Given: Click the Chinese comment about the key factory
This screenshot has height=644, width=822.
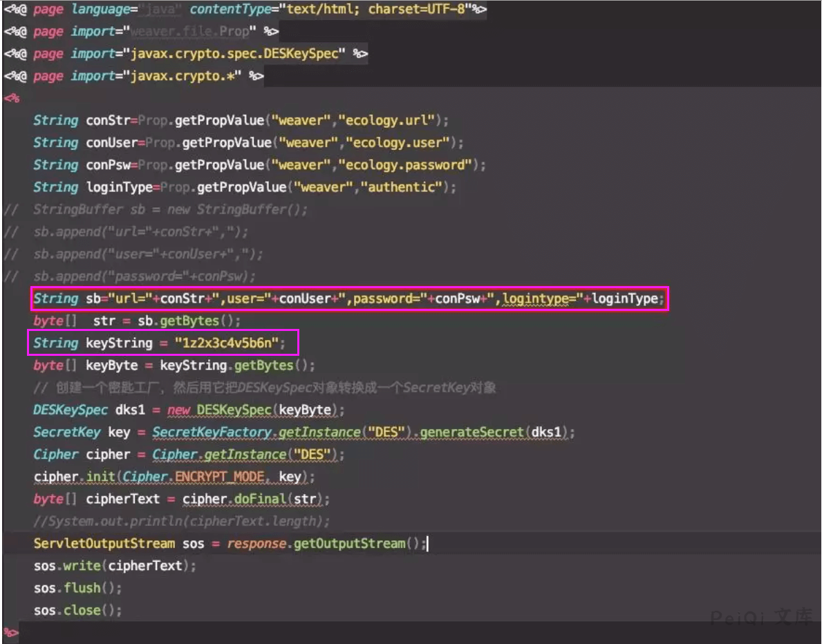Looking at the screenshot, I should [x=265, y=388].
